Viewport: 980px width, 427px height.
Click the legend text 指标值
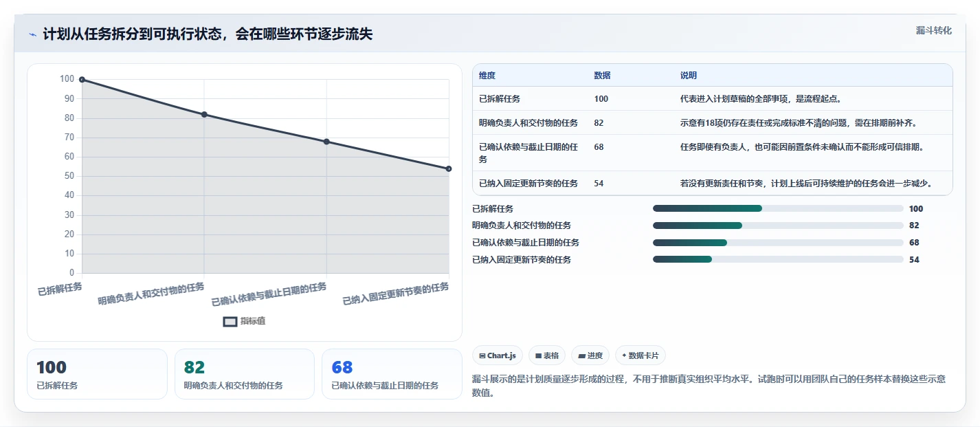tap(253, 321)
